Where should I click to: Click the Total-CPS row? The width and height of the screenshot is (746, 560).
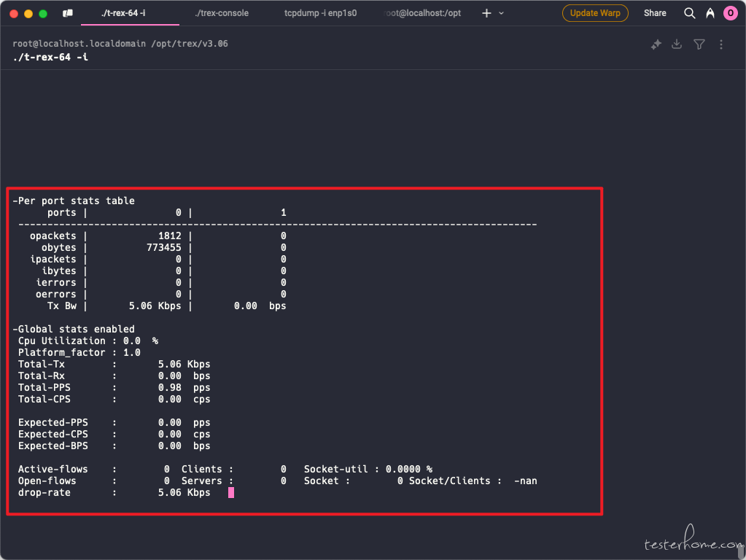coord(114,399)
